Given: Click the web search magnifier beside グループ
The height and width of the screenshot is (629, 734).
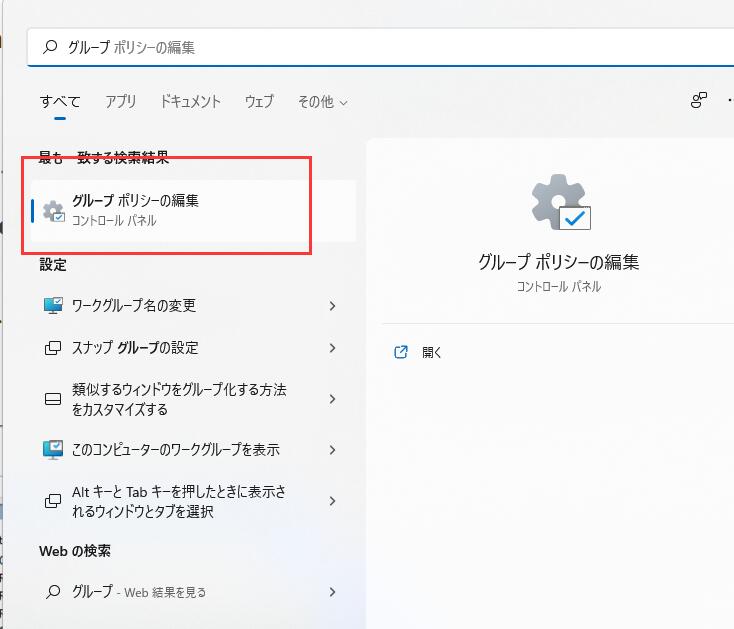Looking at the screenshot, I should 53,592.
